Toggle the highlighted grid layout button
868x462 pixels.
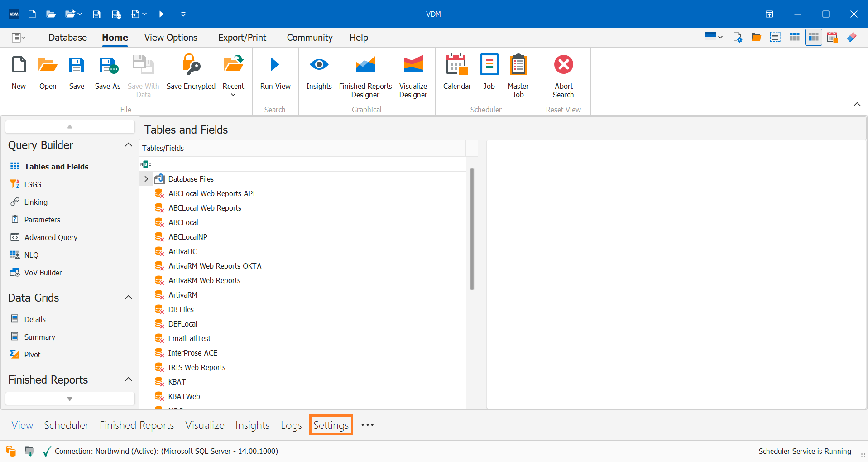pos(814,38)
